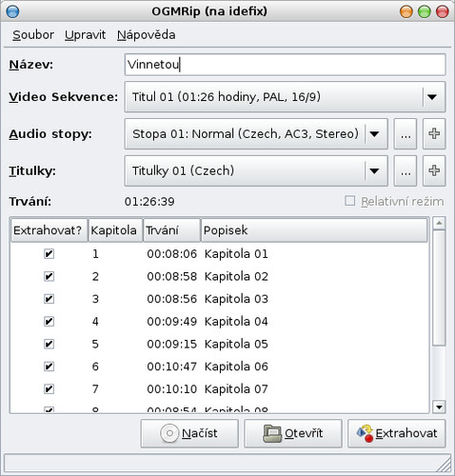Click duration 00:09:15 of chapter 5
This screenshot has height=476, width=455.
171,344
